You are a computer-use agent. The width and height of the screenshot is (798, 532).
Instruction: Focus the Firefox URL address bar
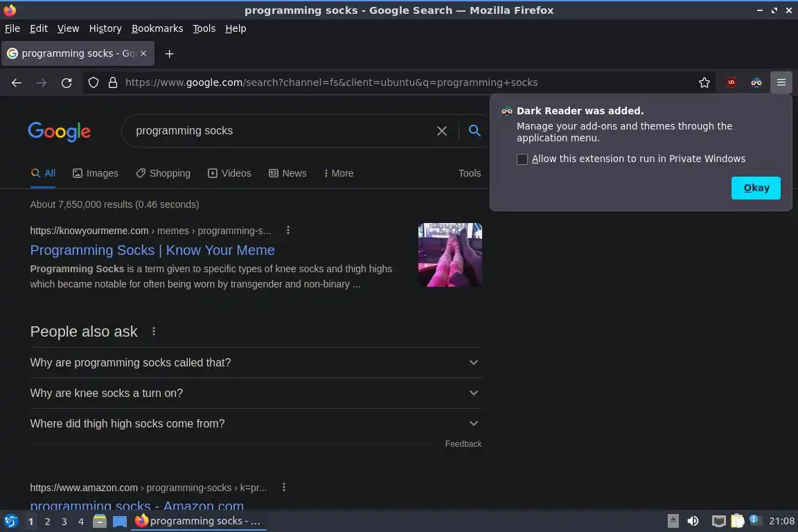(x=407, y=82)
